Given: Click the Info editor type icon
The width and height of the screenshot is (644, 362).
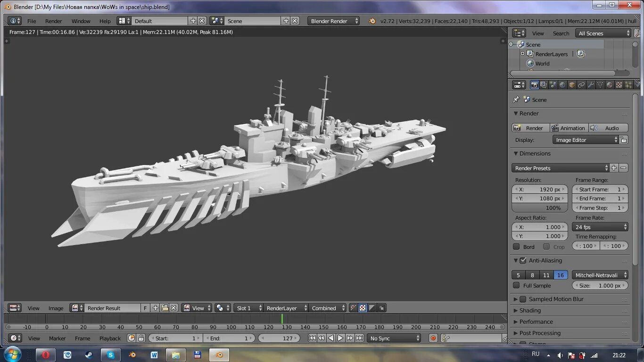Looking at the screenshot, I should (15, 21).
